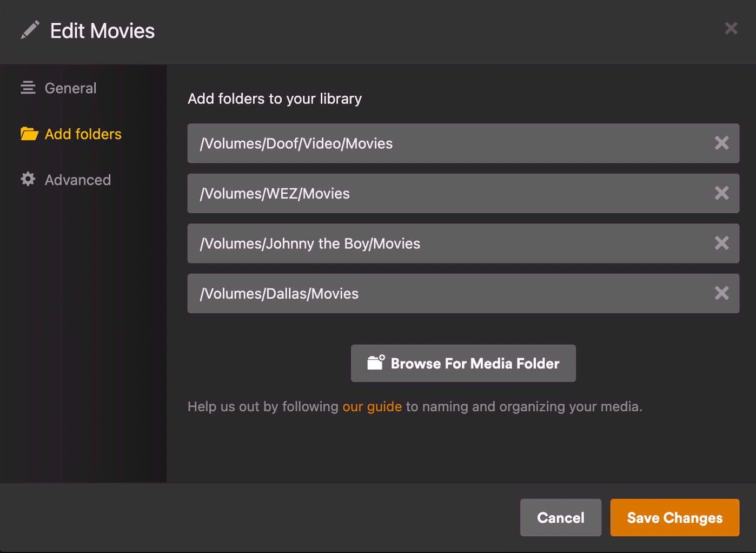The width and height of the screenshot is (756, 553).
Task: Remove the /Volumes/Dallas/Movies folder
Action: 721,293
